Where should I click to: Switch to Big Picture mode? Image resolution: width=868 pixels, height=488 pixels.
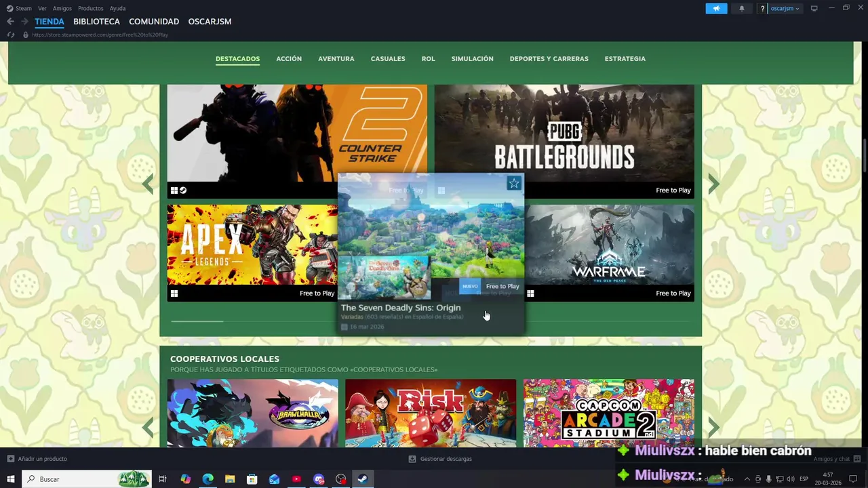[814, 8]
